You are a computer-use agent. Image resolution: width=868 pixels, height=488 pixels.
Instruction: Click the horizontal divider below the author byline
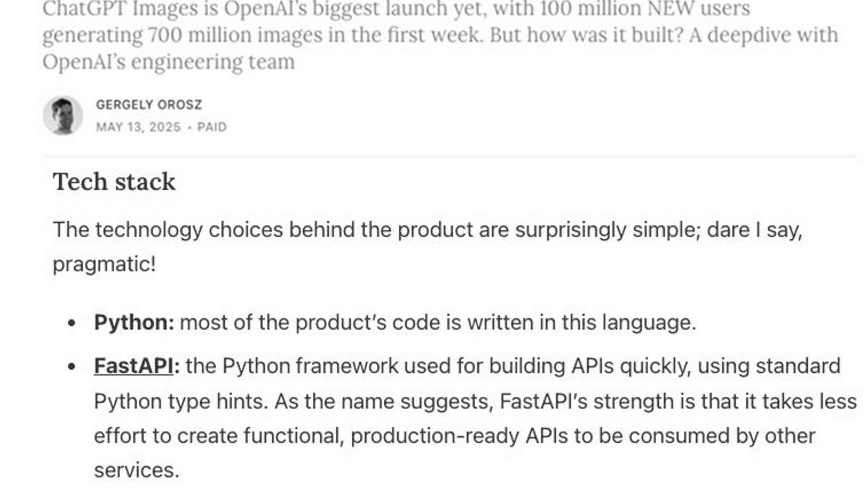point(449,156)
